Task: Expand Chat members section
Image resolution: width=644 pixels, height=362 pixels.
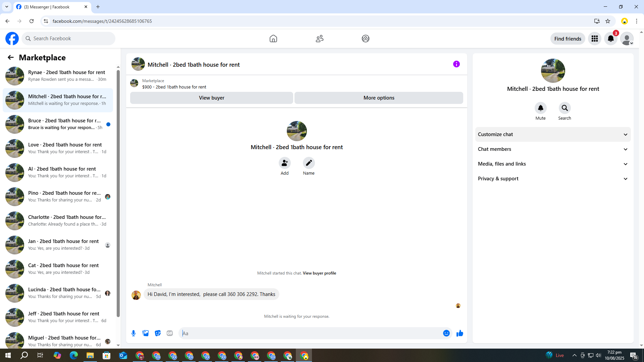Action: [x=553, y=149]
